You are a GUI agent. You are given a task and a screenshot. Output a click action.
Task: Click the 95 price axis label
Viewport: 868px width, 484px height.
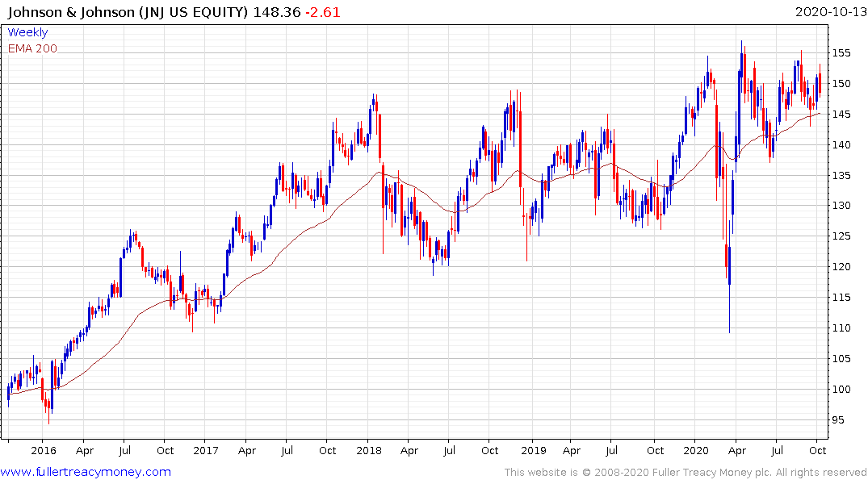(839, 419)
